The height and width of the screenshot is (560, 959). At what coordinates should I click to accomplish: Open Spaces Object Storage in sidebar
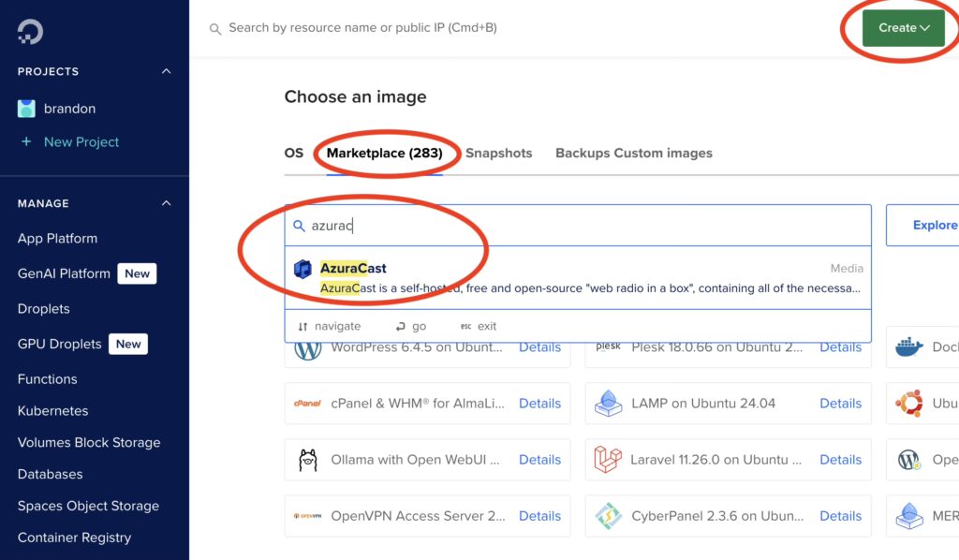(x=88, y=507)
